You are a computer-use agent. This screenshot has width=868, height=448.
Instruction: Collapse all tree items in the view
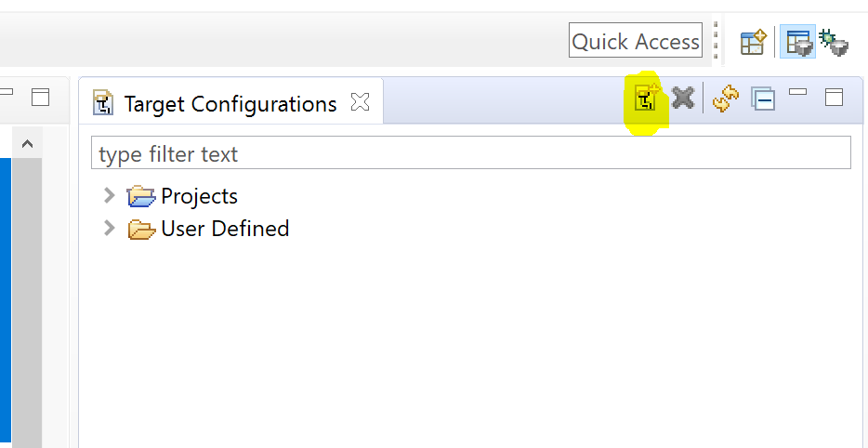point(763,99)
